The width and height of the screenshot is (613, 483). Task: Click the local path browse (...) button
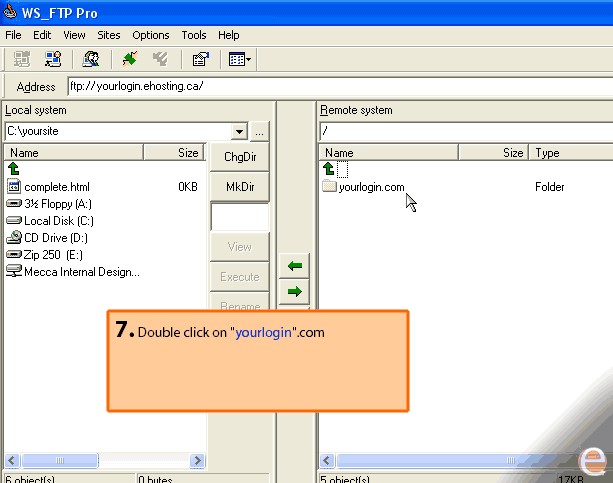pos(259,131)
